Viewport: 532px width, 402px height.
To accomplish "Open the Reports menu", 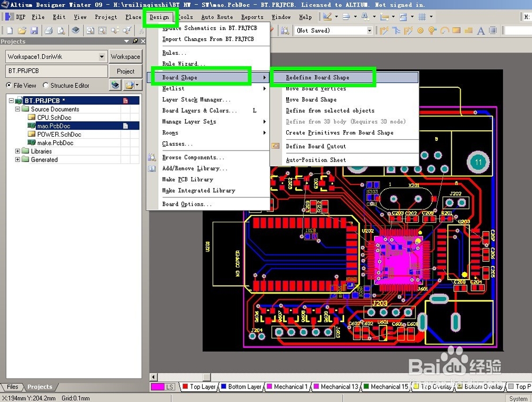I will pyautogui.click(x=252, y=17).
